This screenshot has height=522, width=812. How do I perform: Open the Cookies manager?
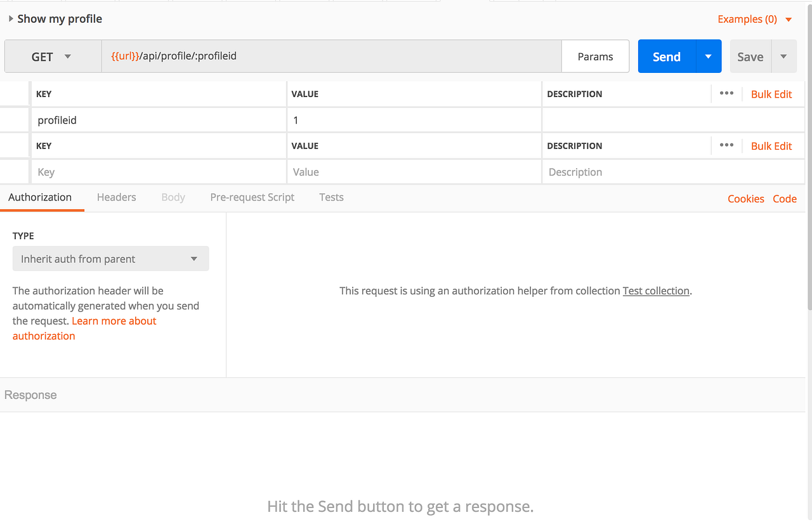click(745, 199)
